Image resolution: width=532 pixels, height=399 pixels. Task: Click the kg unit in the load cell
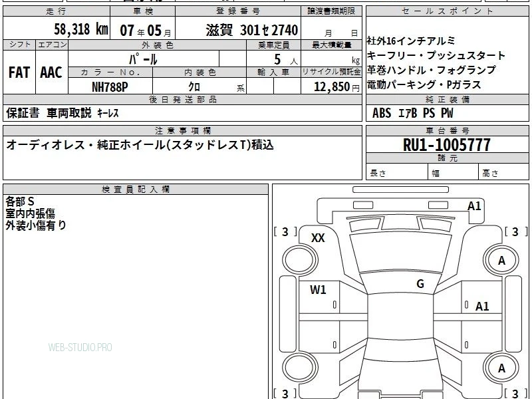point(356,61)
